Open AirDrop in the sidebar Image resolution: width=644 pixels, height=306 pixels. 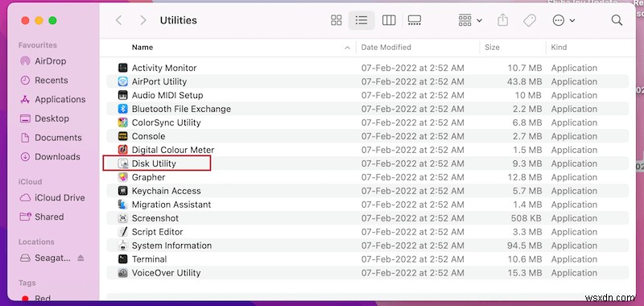tap(43, 61)
